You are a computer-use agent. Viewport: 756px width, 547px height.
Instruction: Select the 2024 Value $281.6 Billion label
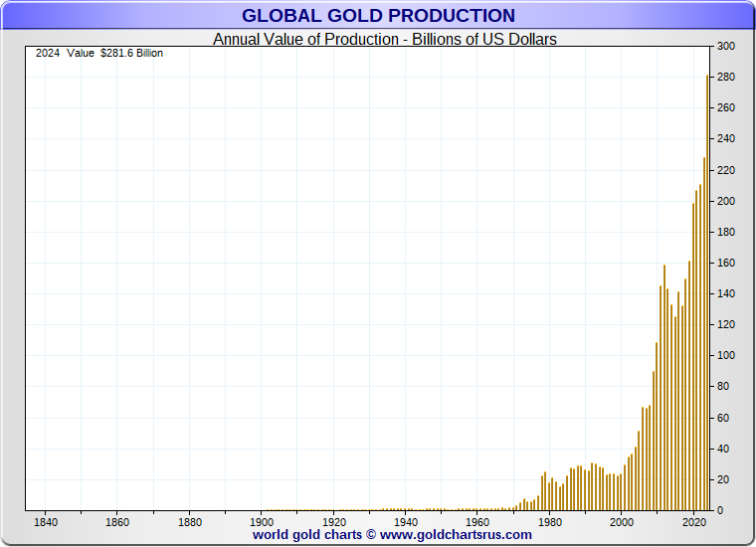[x=99, y=54]
